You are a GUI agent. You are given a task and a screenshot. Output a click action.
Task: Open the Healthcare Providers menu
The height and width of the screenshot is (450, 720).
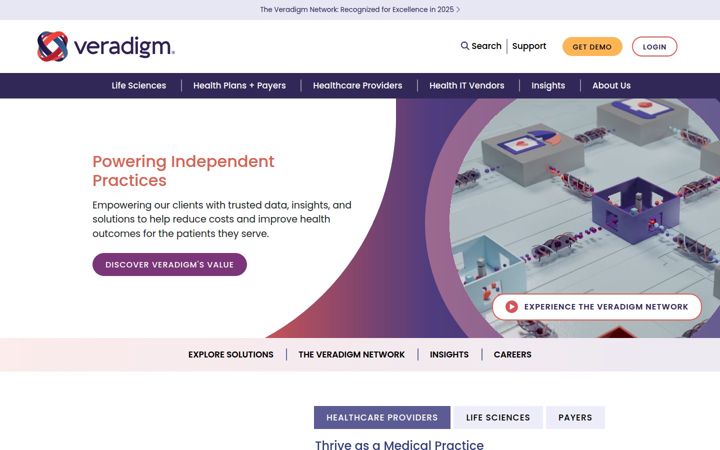tap(357, 85)
